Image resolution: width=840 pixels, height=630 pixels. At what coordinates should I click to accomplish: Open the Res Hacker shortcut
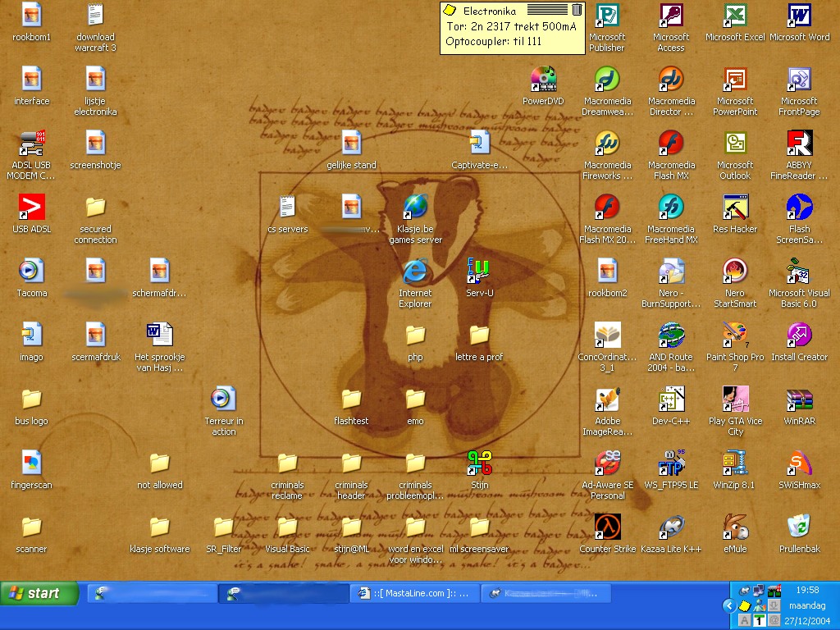tap(735, 208)
